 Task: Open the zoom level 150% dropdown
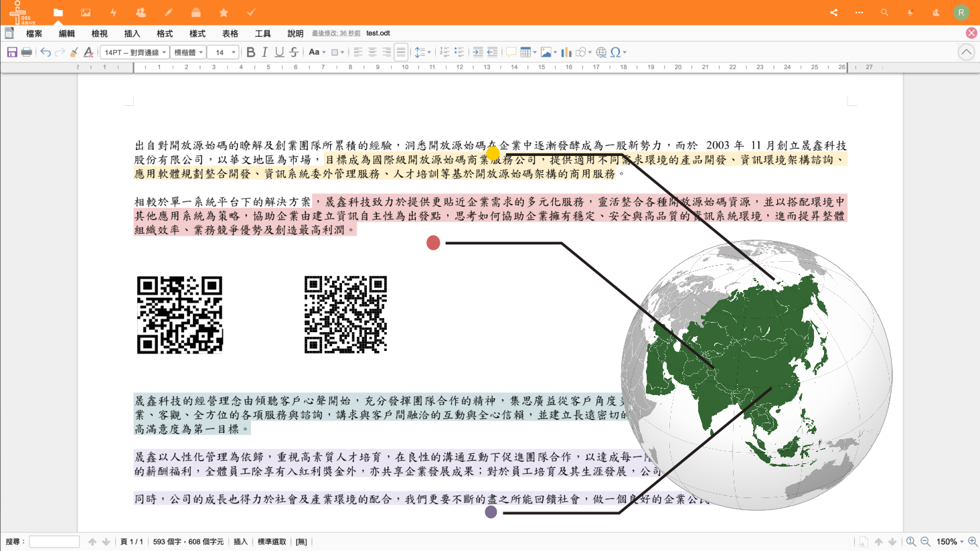coord(950,542)
